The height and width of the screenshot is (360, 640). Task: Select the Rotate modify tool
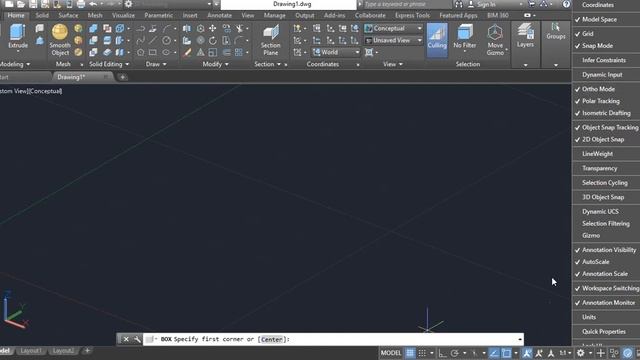tap(213, 40)
